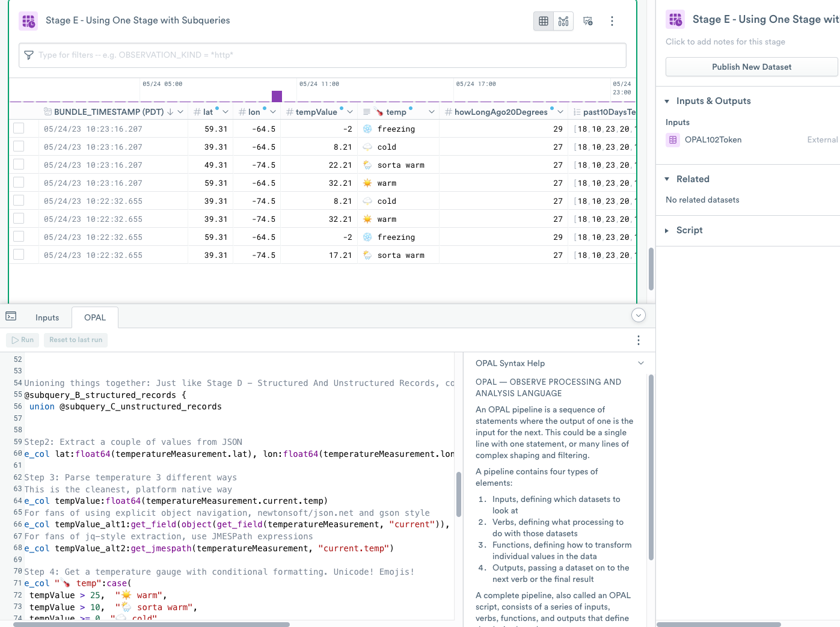This screenshot has width=840, height=627.
Task: Click the code editor horizontal scrollbar
Action: [152, 625]
